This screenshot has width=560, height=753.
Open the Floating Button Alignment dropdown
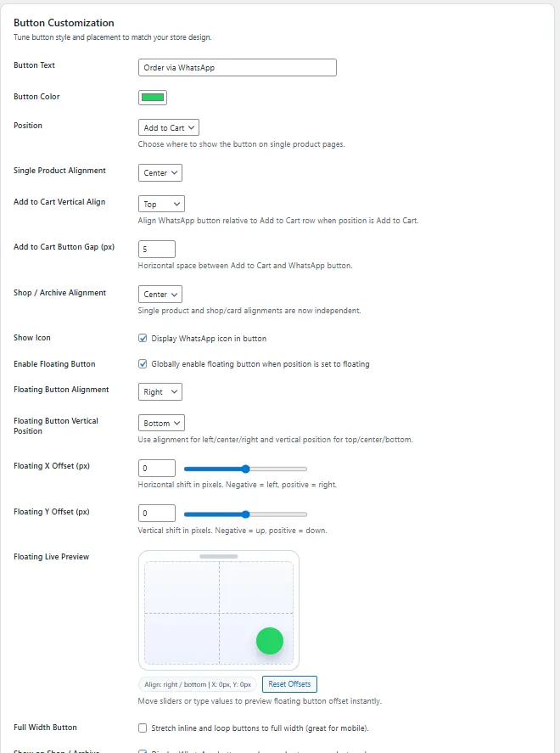pyautogui.click(x=160, y=391)
